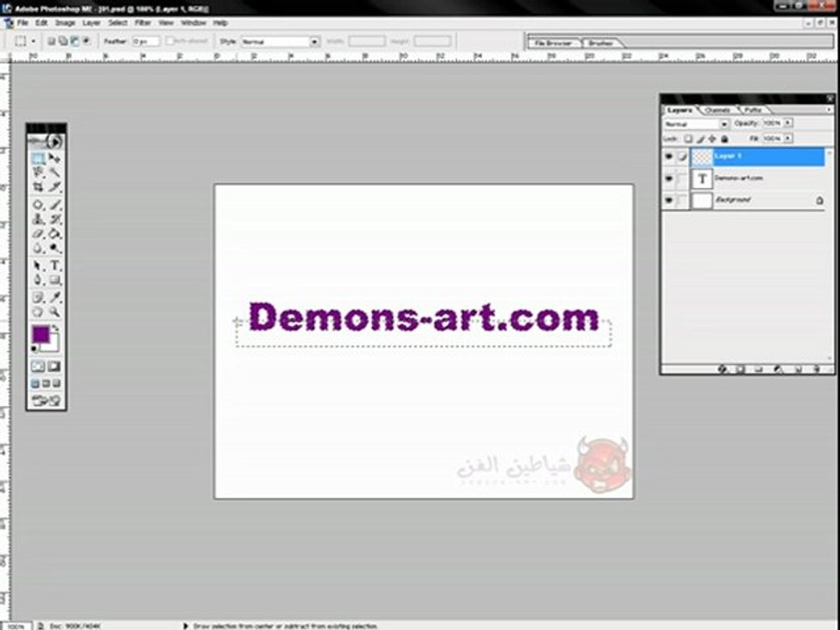The image size is (840, 630).
Task: Select the Rectangle shape tool
Action: coord(54,280)
